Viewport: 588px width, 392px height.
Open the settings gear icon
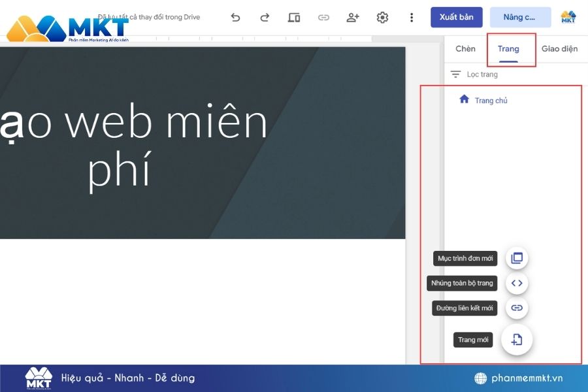click(x=382, y=17)
